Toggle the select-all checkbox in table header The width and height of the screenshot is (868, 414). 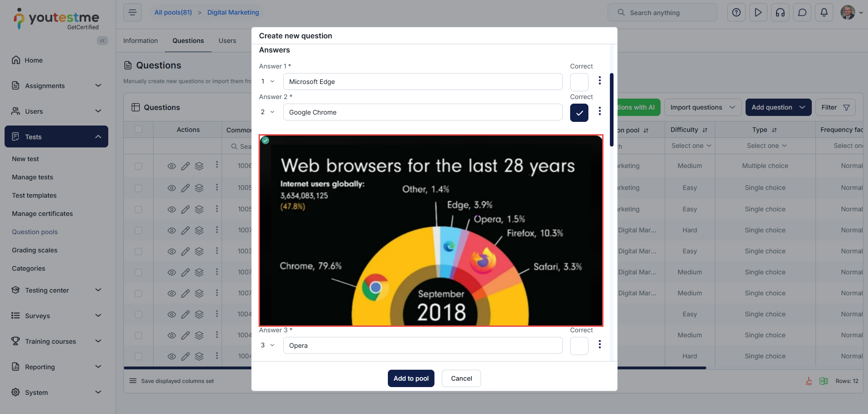click(x=138, y=129)
